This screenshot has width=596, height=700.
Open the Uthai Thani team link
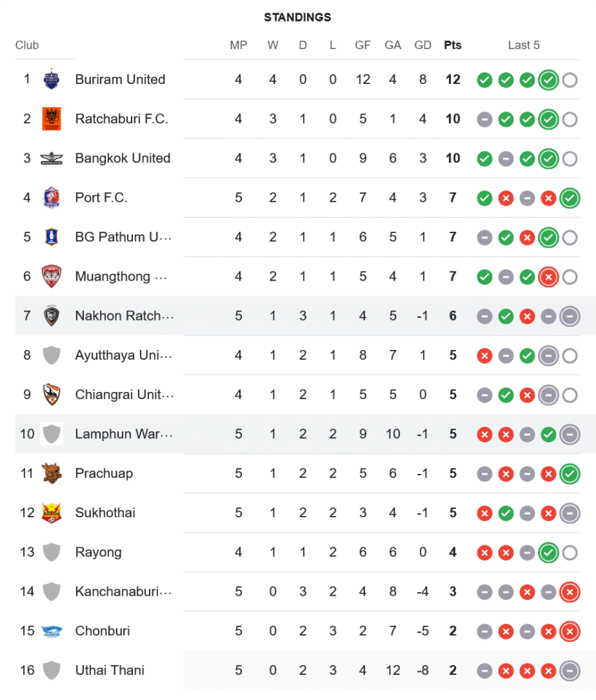pos(110,670)
